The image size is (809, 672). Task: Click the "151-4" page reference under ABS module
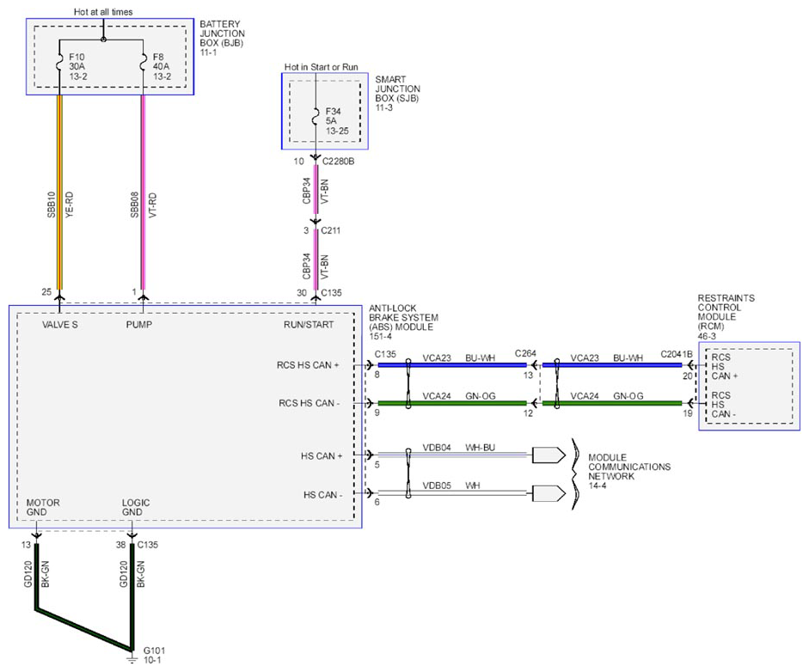[x=380, y=336]
